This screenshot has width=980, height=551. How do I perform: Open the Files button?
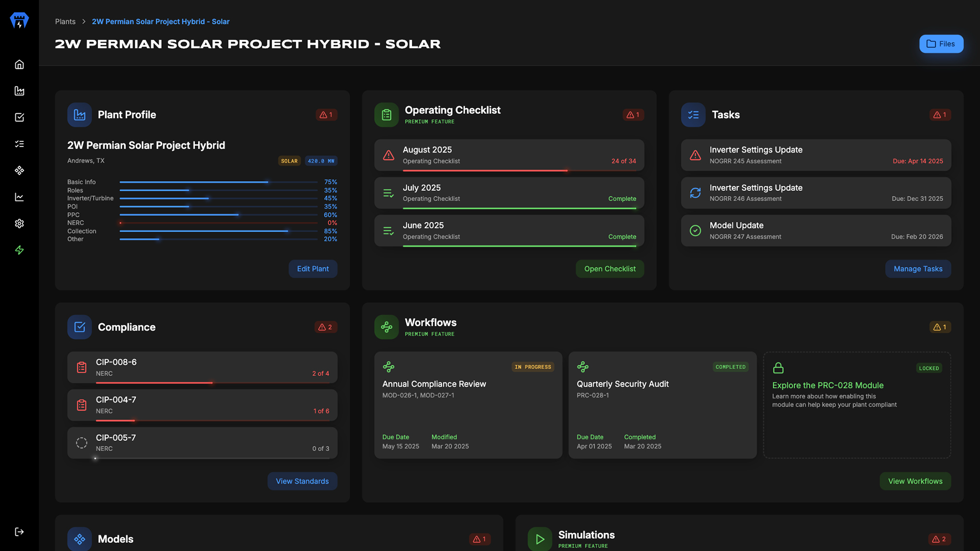941,44
